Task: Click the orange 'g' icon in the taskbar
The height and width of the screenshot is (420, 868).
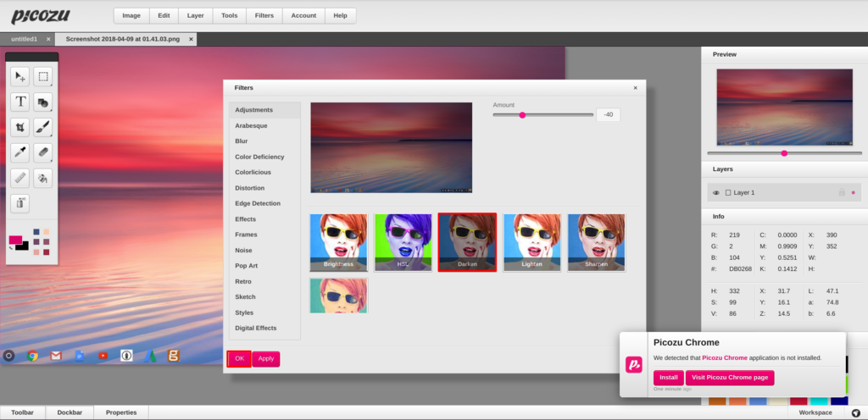Action: [x=173, y=356]
